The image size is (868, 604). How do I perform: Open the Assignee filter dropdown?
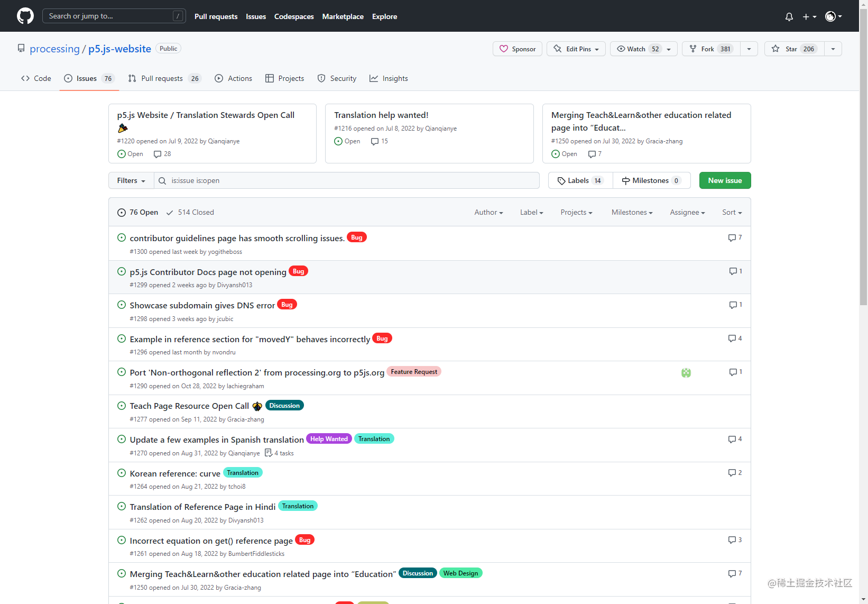pyautogui.click(x=687, y=212)
